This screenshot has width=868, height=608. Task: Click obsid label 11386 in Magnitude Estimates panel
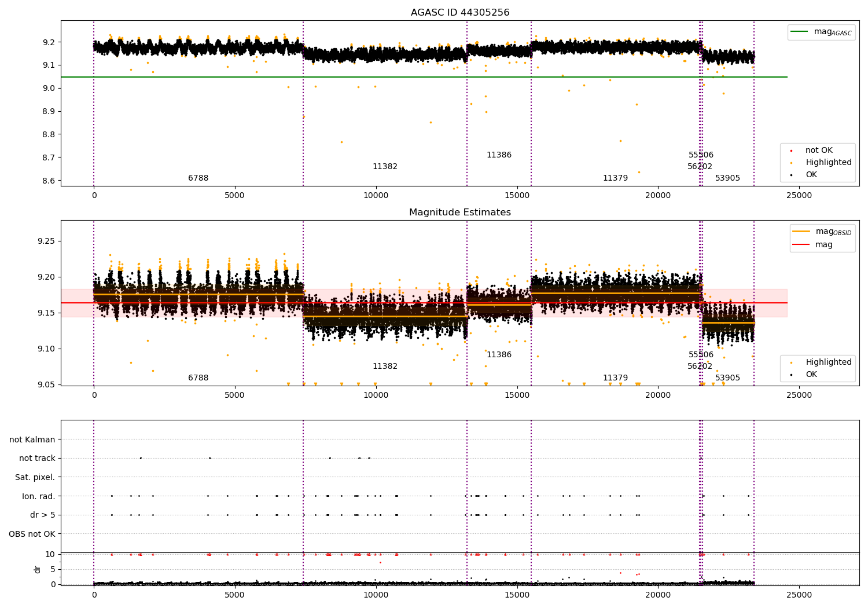(499, 355)
